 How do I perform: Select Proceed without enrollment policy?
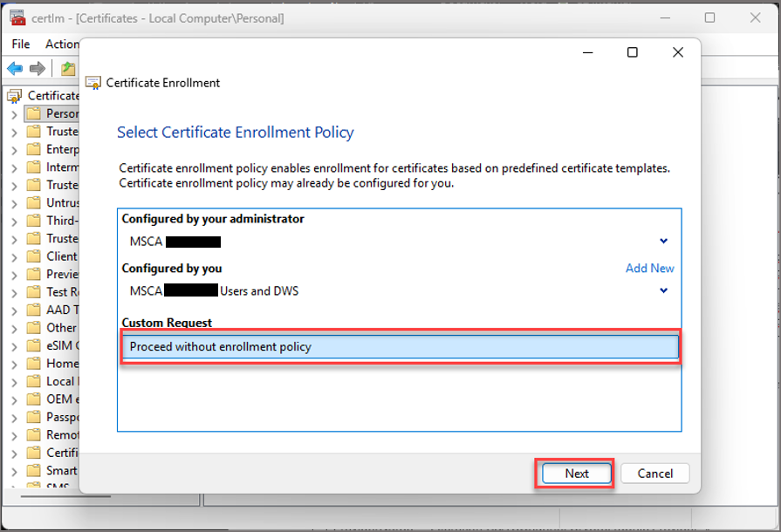400,347
